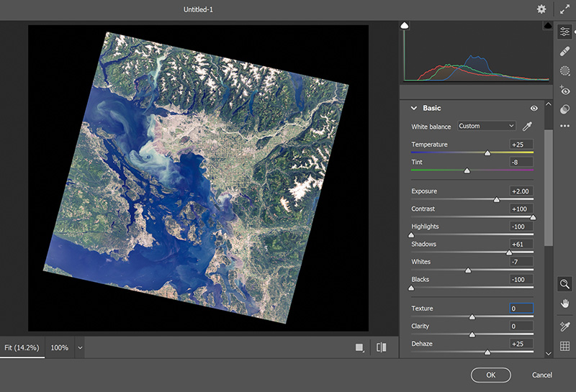Open the zoom level dropdown arrow
This screenshot has width=576, height=392.
(x=80, y=347)
